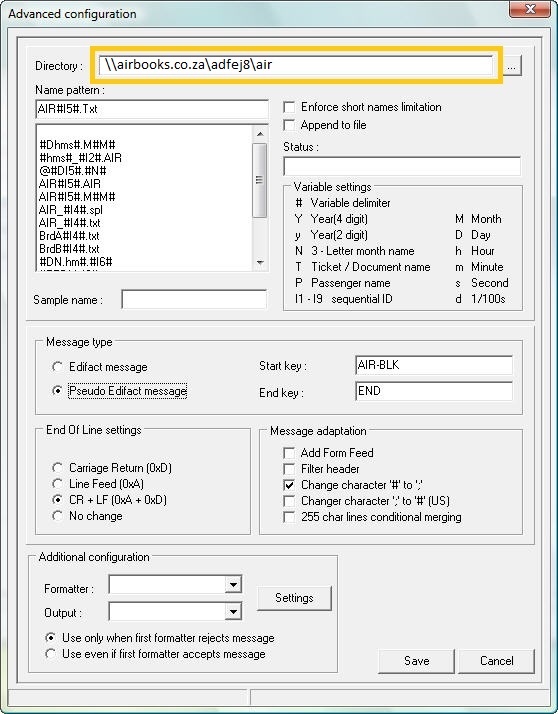This screenshot has height=714, width=558.
Task: Select pattern BrdB#I4#.txt in the list
Action: click(69, 249)
